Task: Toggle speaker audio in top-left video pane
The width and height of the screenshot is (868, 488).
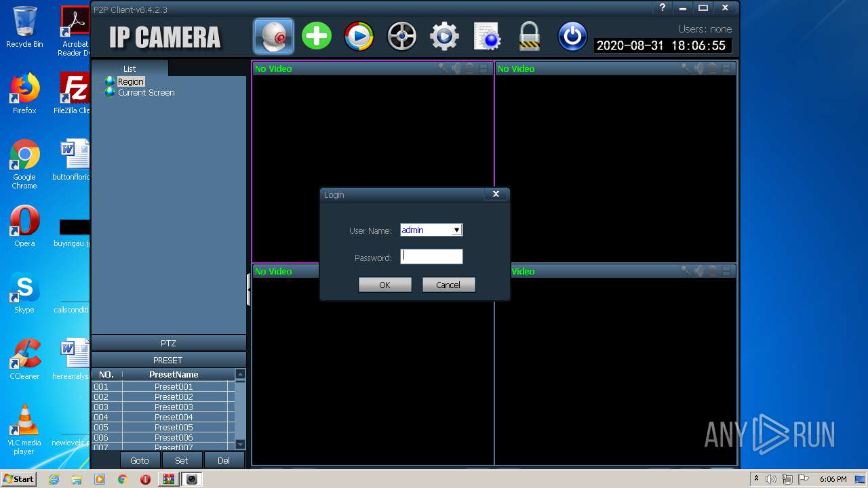Action: coord(456,68)
